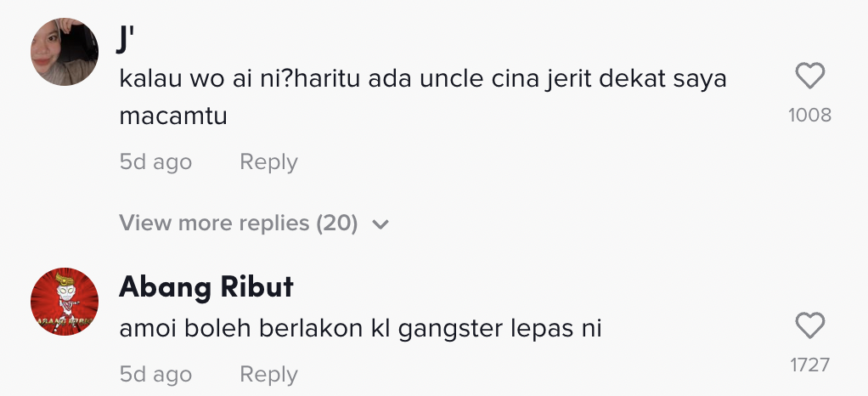Click the 1008 like count
Viewport: 868px width, 396px height.
(809, 115)
